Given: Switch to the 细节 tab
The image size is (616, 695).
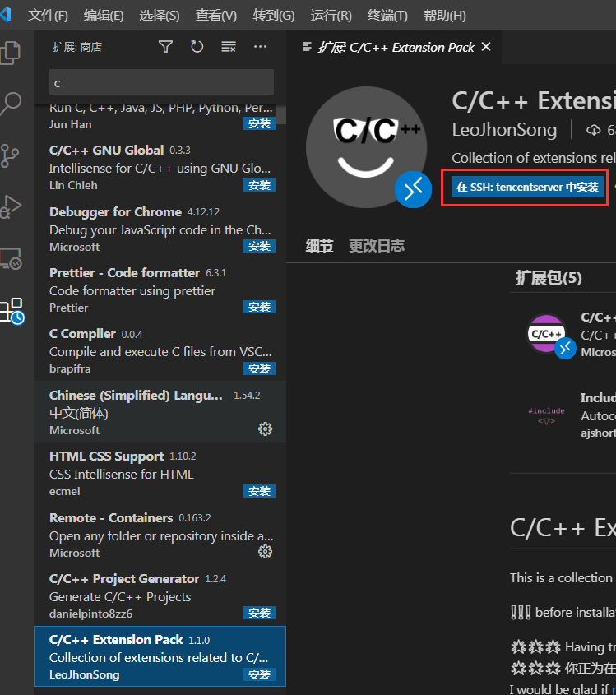Looking at the screenshot, I should coord(319,246).
